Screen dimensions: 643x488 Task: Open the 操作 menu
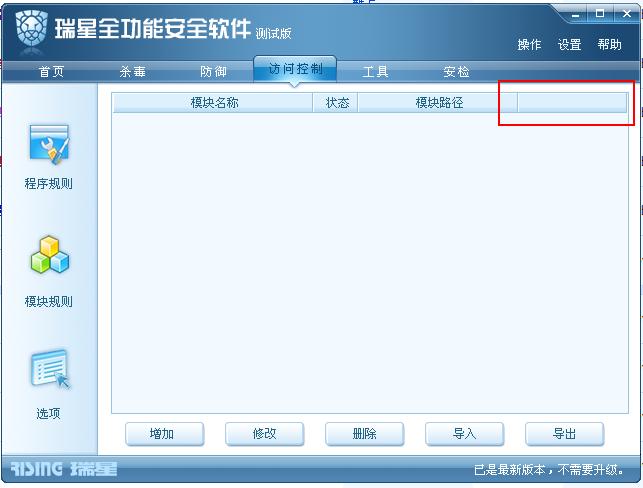coord(529,44)
